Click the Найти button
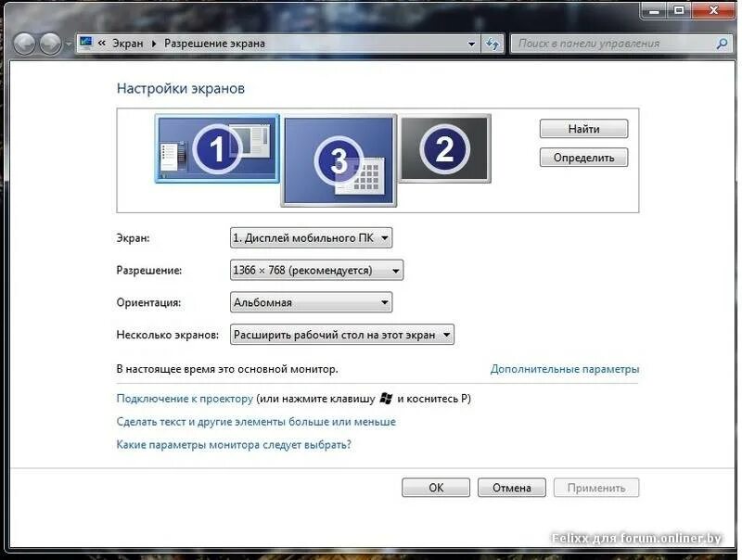 583,129
